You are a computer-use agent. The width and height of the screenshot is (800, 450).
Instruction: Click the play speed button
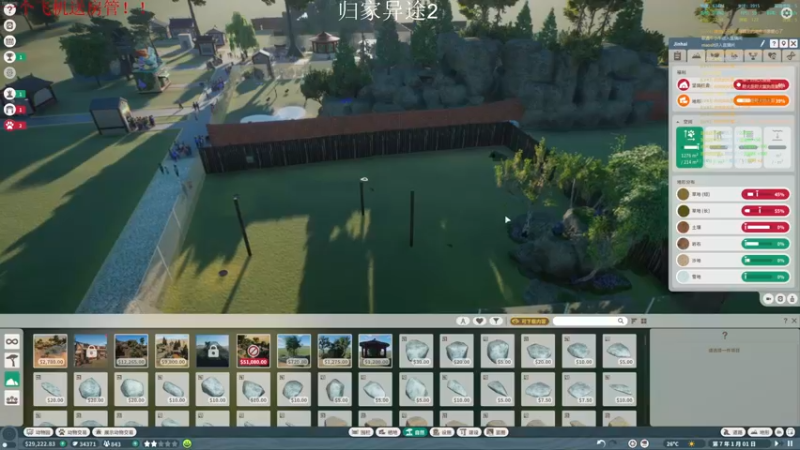777,443
